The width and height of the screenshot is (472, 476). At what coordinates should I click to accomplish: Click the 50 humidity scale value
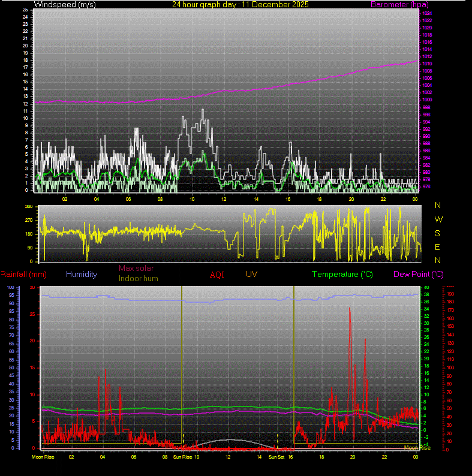[11, 367]
